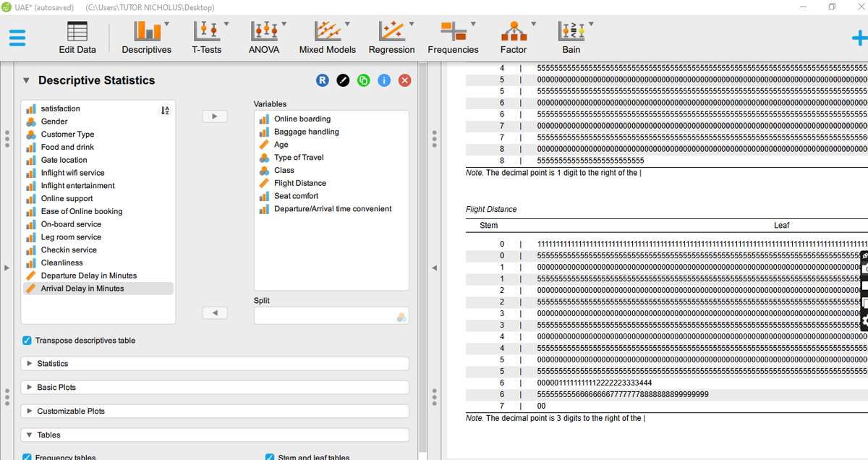Click the blue plus to add modules
The width and height of the screenshot is (868, 460).
[x=860, y=38]
